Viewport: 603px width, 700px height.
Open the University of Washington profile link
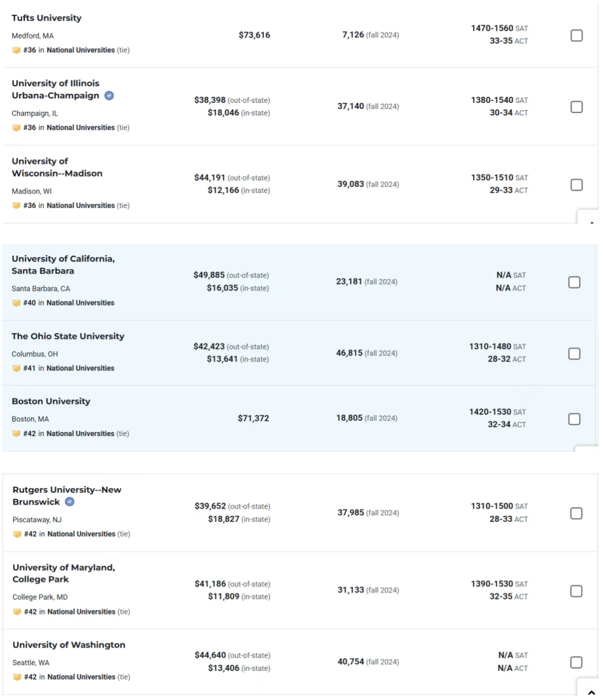pyautogui.click(x=69, y=645)
